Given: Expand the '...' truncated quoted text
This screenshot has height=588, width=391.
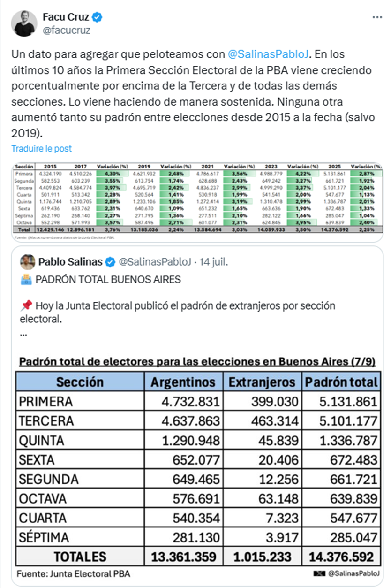Looking at the screenshot, I should point(24,334).
